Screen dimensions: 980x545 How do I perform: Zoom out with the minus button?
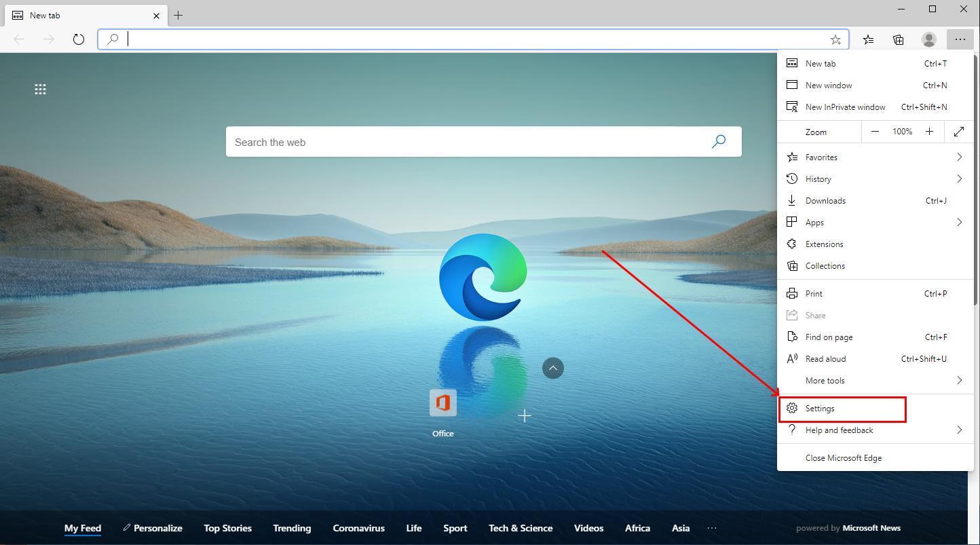click(x=875, y=132)
